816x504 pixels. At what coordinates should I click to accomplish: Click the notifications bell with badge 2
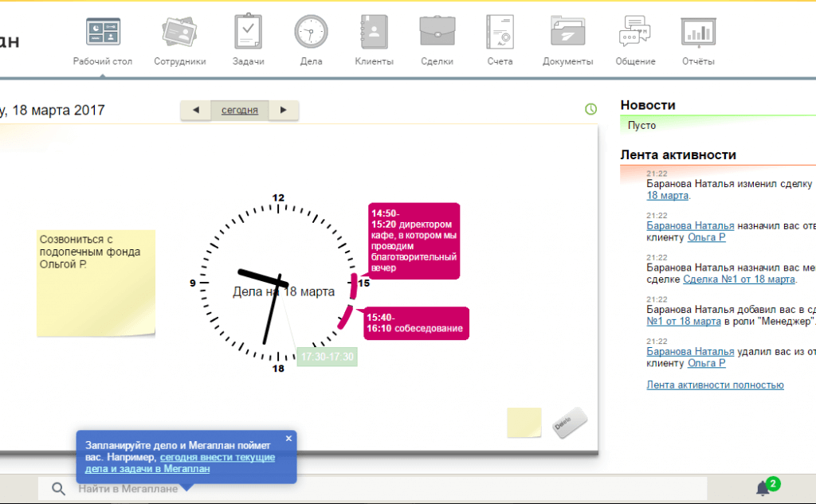(x=763, y=489)
